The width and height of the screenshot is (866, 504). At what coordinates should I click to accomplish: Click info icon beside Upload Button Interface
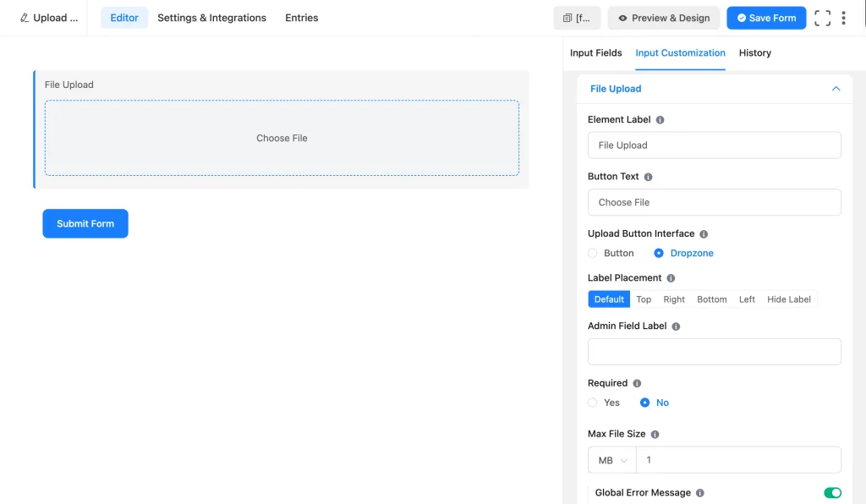[x=704, y=234]
